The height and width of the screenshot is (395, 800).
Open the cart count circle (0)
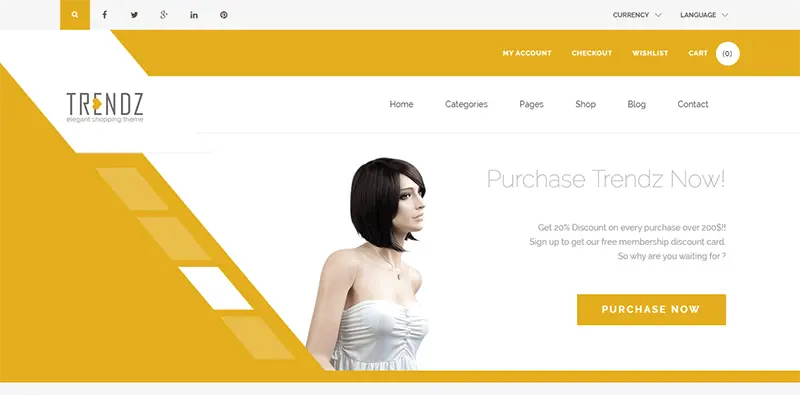(728, 54)
